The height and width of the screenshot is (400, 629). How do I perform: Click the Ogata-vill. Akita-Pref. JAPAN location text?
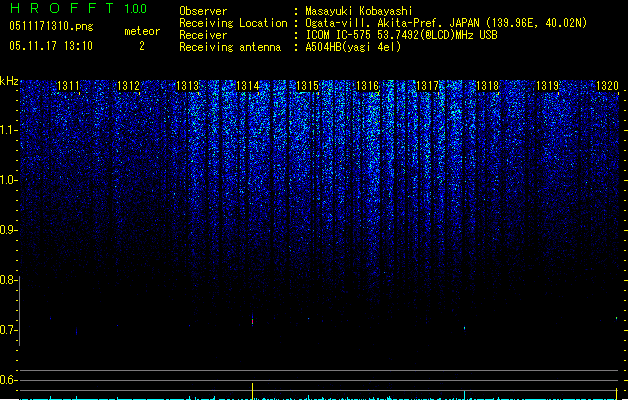tap(446, 23)
